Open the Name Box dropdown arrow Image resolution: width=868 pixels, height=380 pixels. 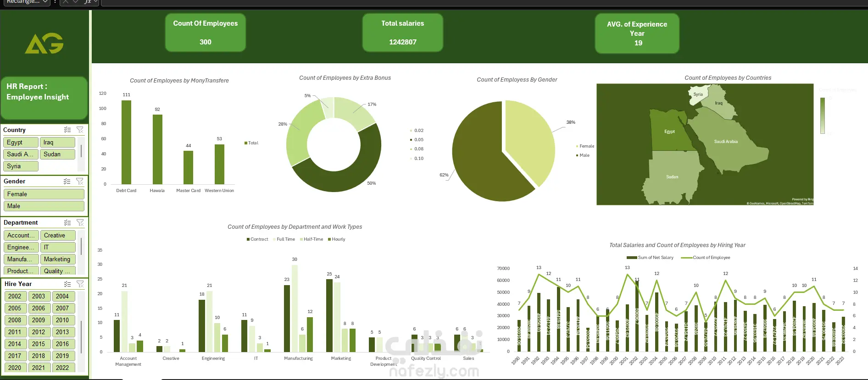point(45,2)
